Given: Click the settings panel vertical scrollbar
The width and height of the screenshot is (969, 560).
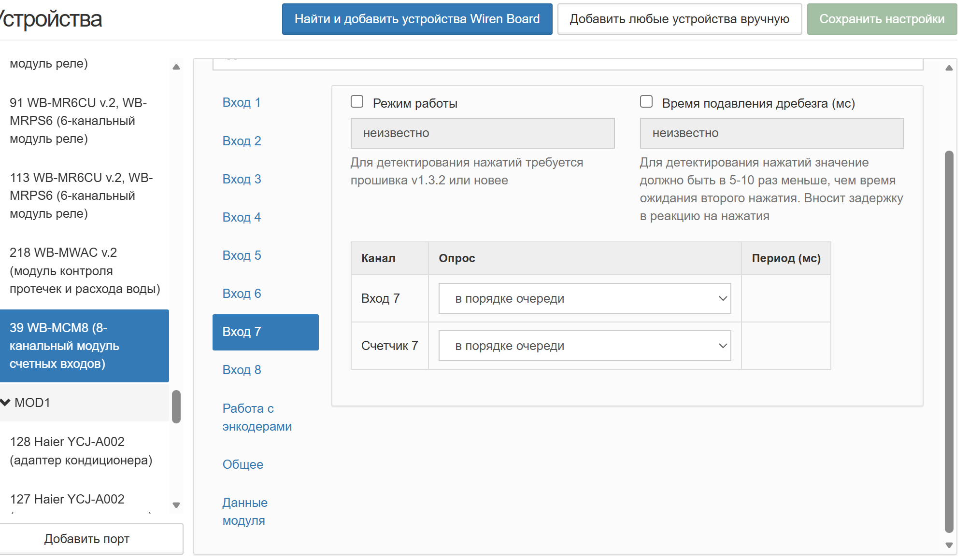Looking at the screenshot, I should 949,338.
